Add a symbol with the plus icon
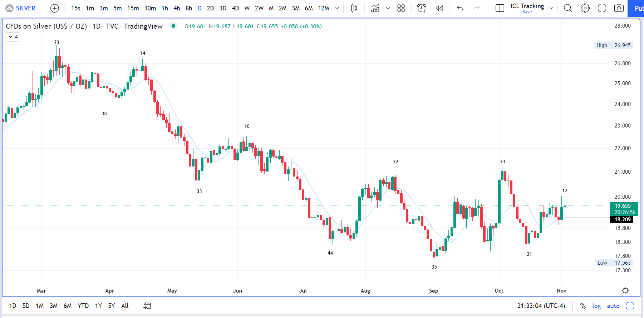The image size is (644, 318). point(55,8)
